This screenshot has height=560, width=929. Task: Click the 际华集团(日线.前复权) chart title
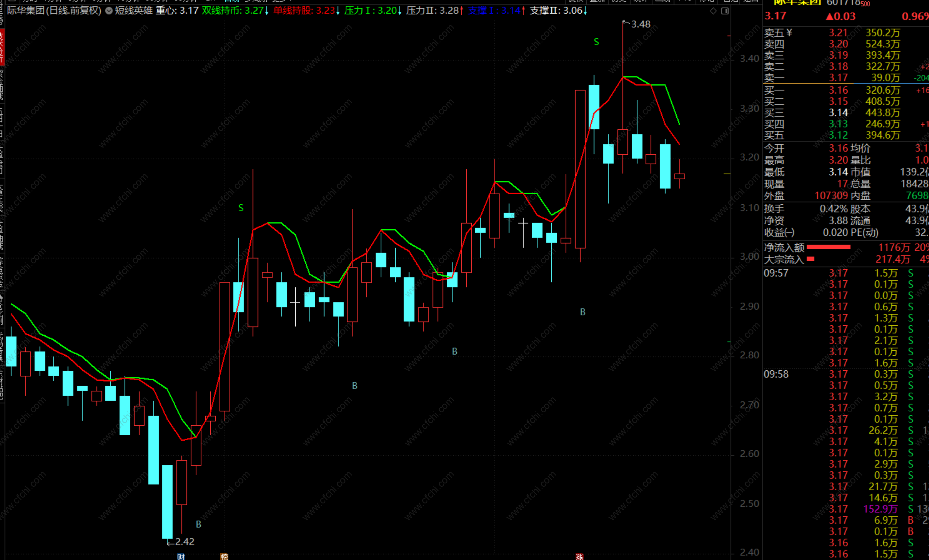(54, 10)
